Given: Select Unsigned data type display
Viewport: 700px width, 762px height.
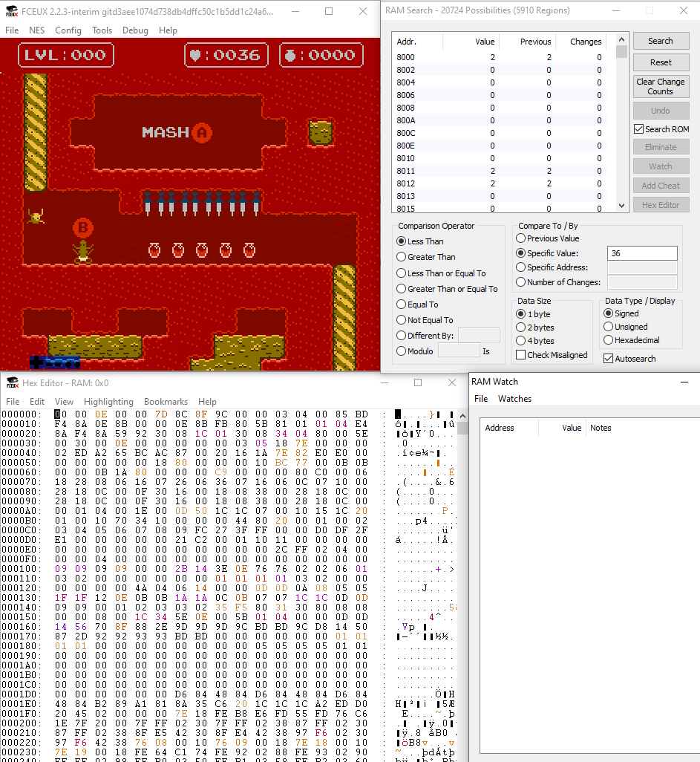Looking at the screenshot, I should point(626,327).
